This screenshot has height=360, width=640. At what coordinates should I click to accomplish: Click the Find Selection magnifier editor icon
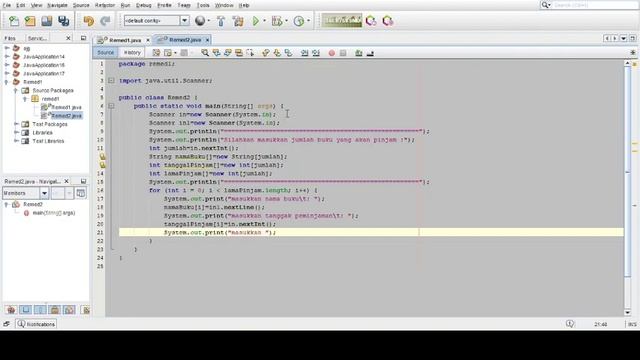click(x=205, y=53)
